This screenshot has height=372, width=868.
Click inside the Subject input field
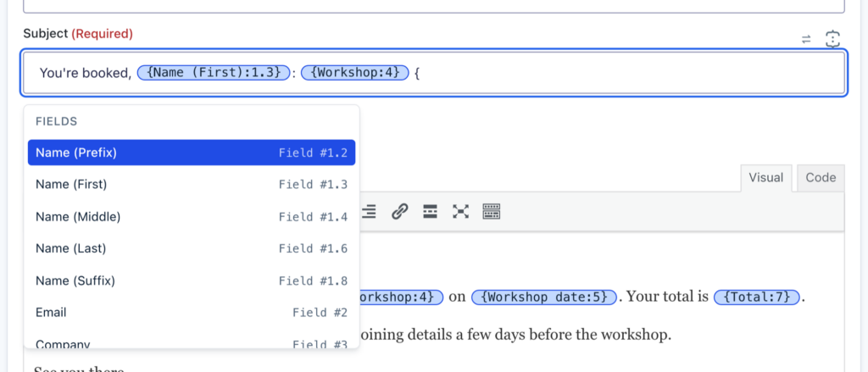pyautogui.click(x=434, y=73)
